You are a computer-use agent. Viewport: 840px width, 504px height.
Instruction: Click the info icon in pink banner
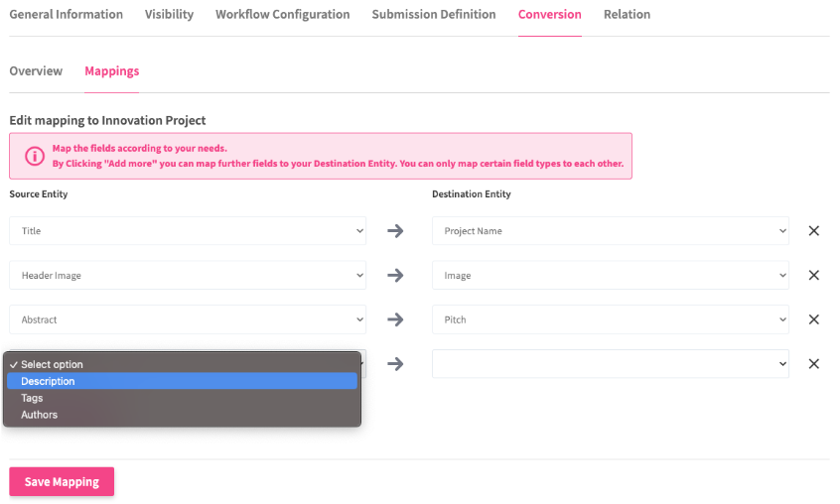click(34, 157)
